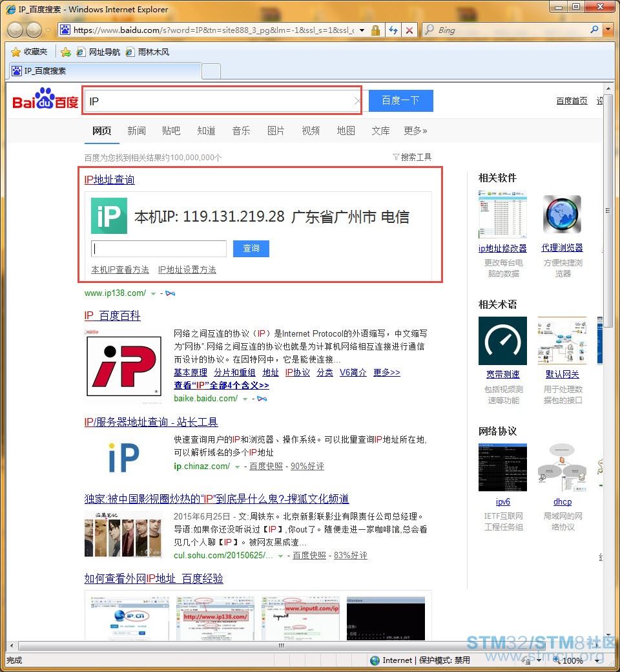Clear search text with the X icon
Viewport: 620px width, 672px height.
357,101
